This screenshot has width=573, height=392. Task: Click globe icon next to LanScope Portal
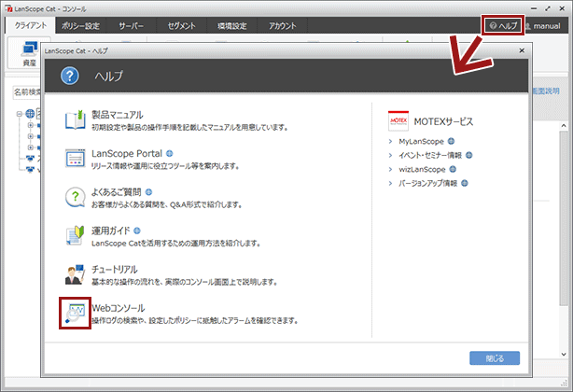tap(170, 153)
